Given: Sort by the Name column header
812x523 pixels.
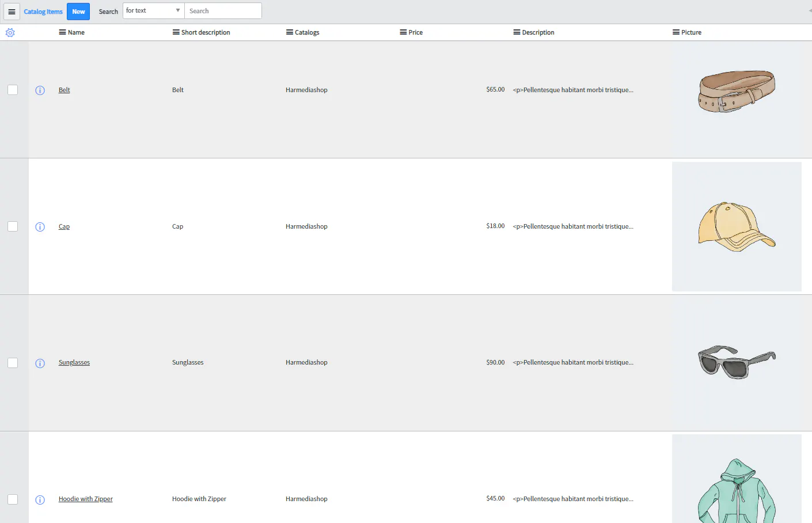Looking at the screenshot, I should 76,33.
